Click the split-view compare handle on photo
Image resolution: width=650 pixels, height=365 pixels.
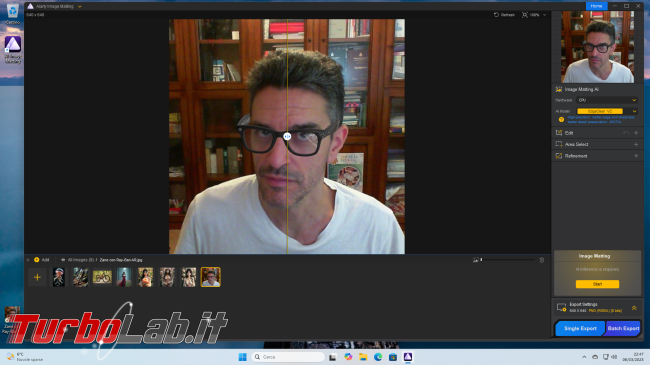pyautogui.click(x=287, y=136)
